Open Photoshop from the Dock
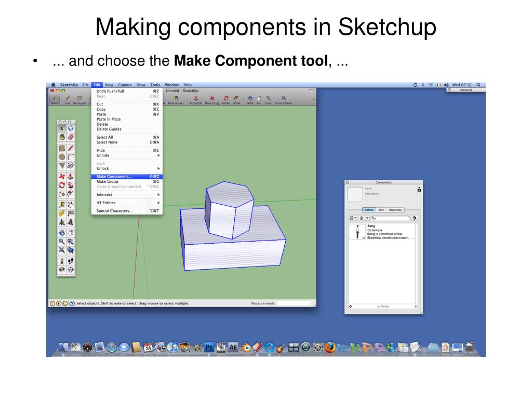Screen dimensions: 532x399 [x=209, y=347]
